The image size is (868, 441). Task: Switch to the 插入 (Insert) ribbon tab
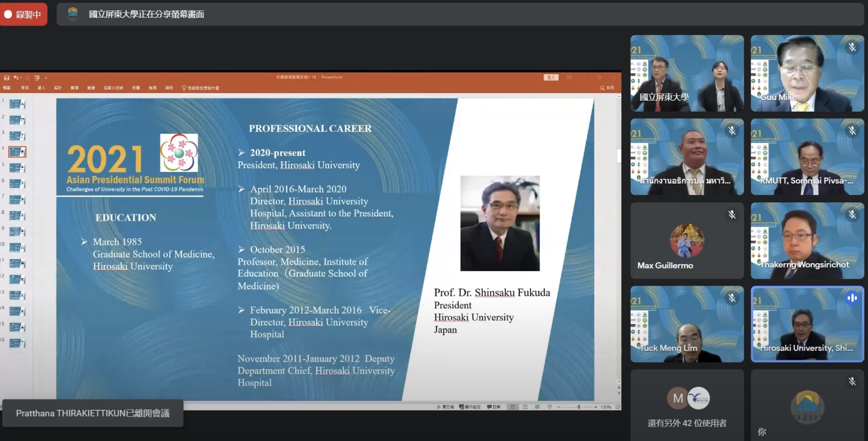tap(41, 88)
